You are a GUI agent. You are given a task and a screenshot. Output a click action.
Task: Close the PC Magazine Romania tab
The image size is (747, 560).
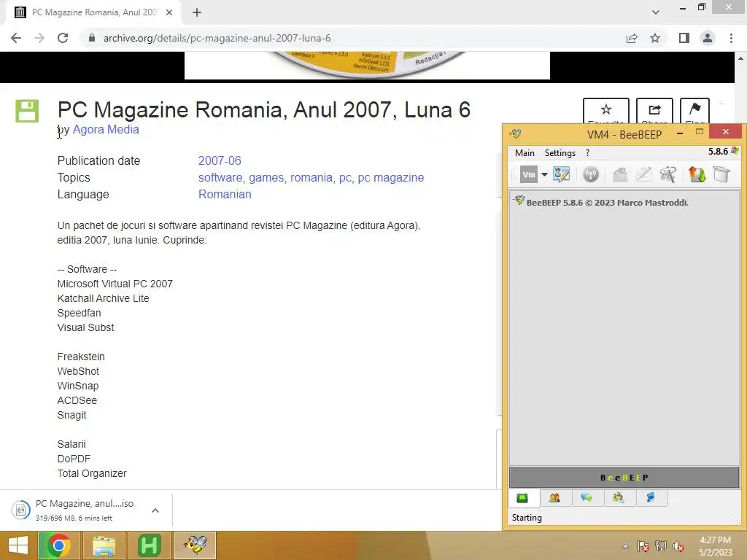pos(169,12)
